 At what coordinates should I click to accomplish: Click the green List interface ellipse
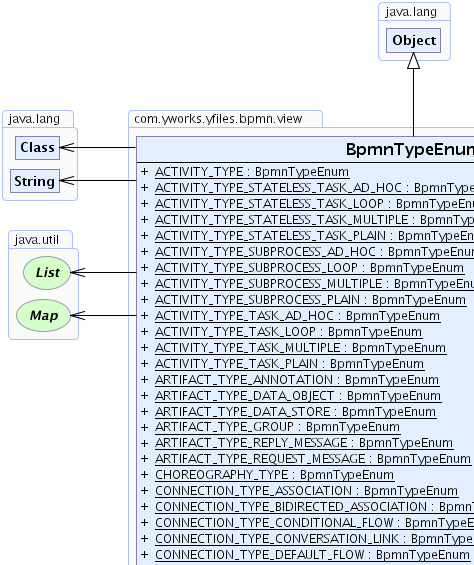(x=47, y=273)
